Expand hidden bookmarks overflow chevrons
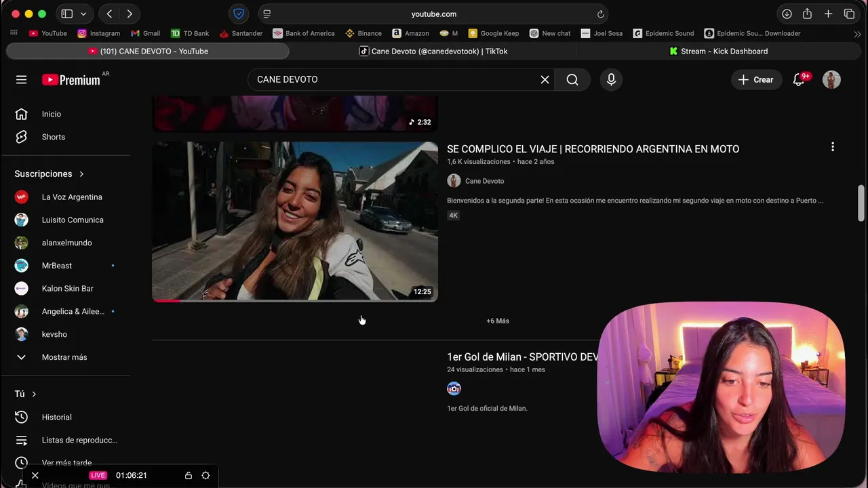The width and height of the screenshot is (868, 488). point(857,33)
